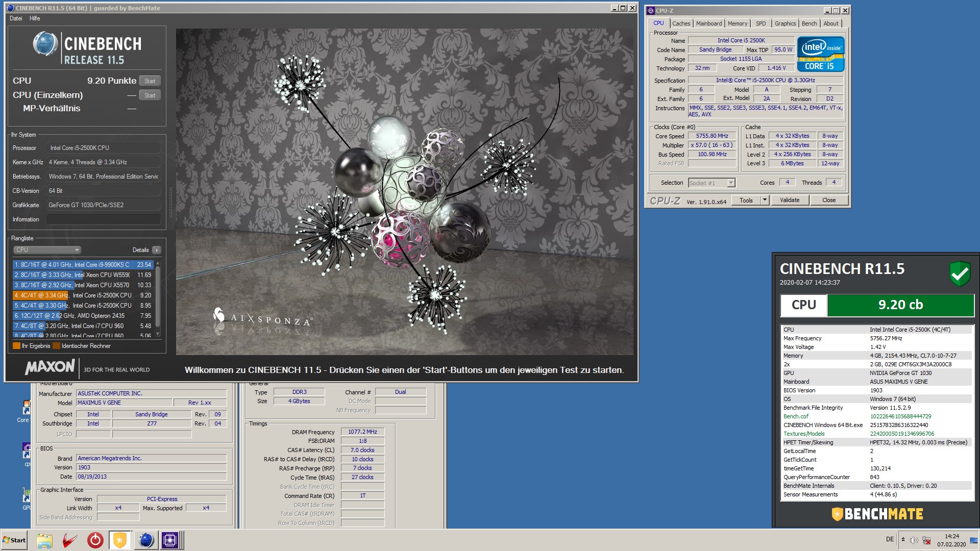
Task: Open Windows Explorer from the taskbar
Action: click(x=44, y=540)
